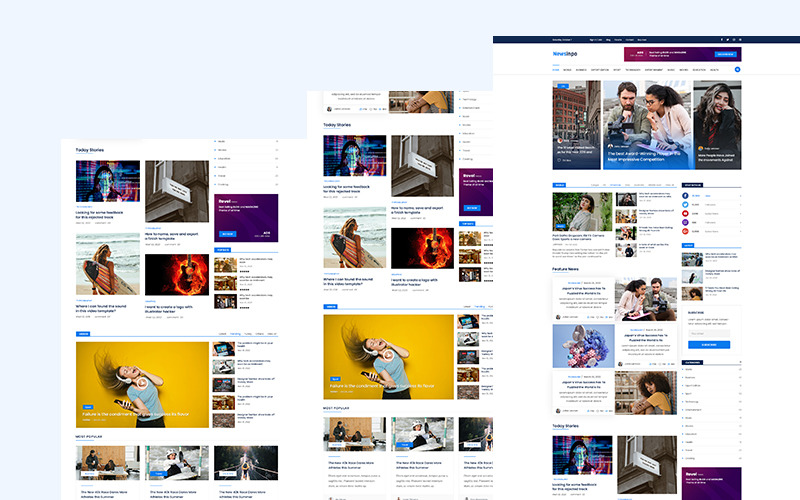Click the purple Instagram icon in social list

pyautogui.click(x=686, y=223)
